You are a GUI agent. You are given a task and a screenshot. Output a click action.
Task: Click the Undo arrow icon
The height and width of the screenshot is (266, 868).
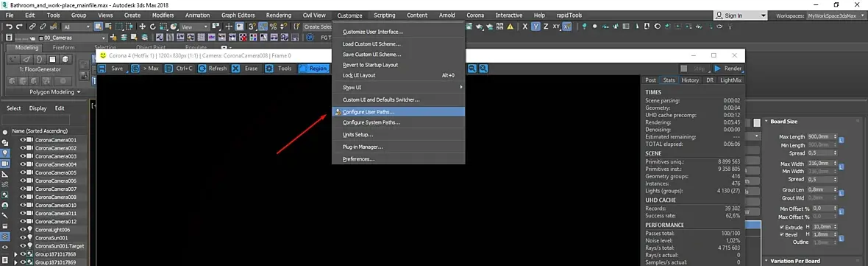coord(9,27)
